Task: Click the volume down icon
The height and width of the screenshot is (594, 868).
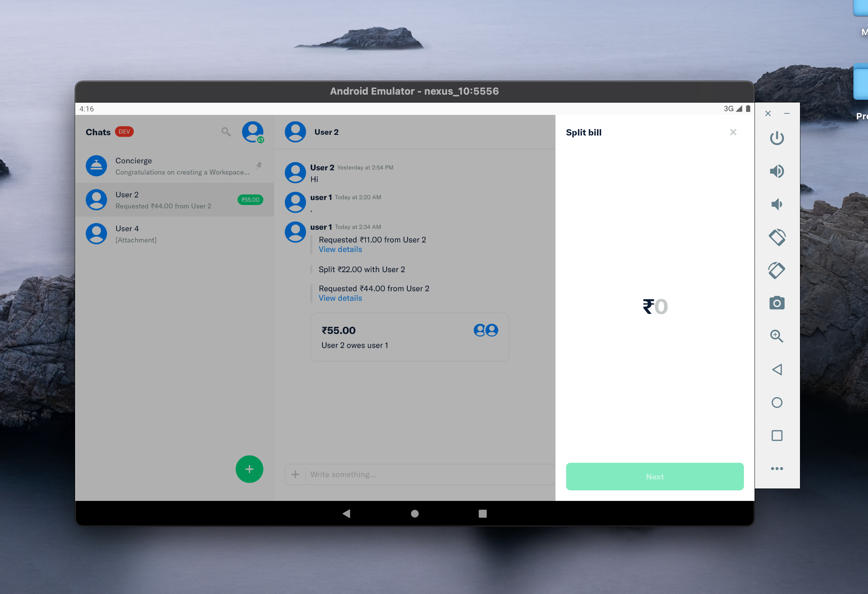Action: [777, 204]
